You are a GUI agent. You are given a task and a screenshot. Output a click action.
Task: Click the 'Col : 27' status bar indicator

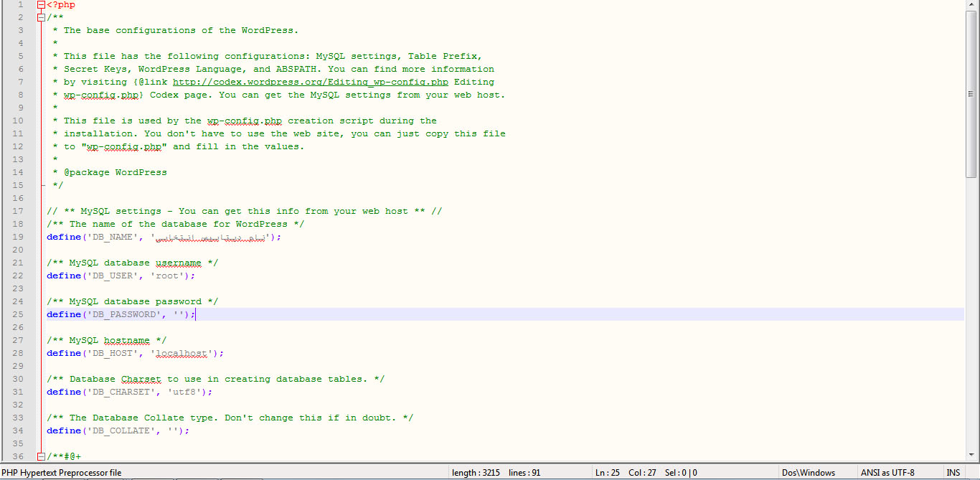pyautogui.click(x=641, y=473)
